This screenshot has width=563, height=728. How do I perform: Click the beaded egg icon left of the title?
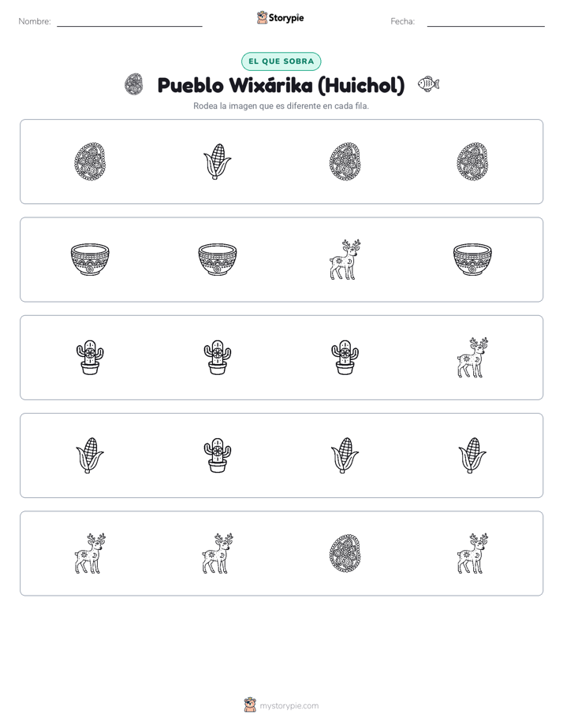pyautogui.click(x=134, y=84)
